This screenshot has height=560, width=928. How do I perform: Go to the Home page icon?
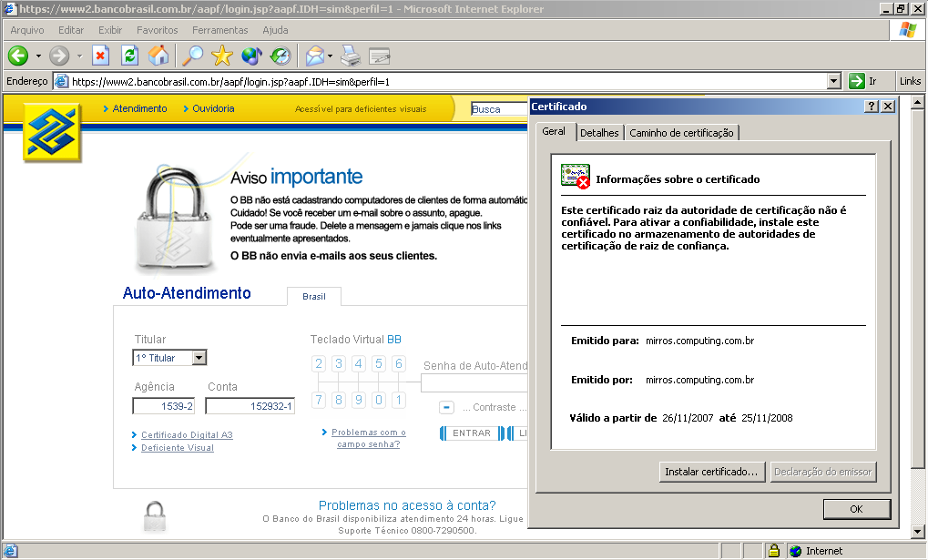point(158,56)
